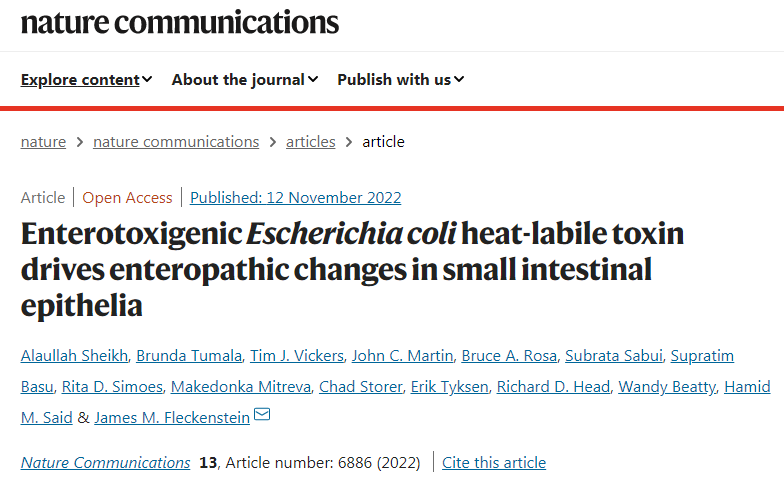Navigate to articles breadcrumb
This screenshot has height=483, width=784.
click(310, 142)
